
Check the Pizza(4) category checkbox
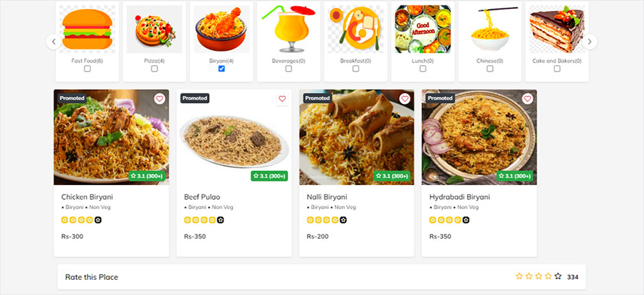pos(154,69)
